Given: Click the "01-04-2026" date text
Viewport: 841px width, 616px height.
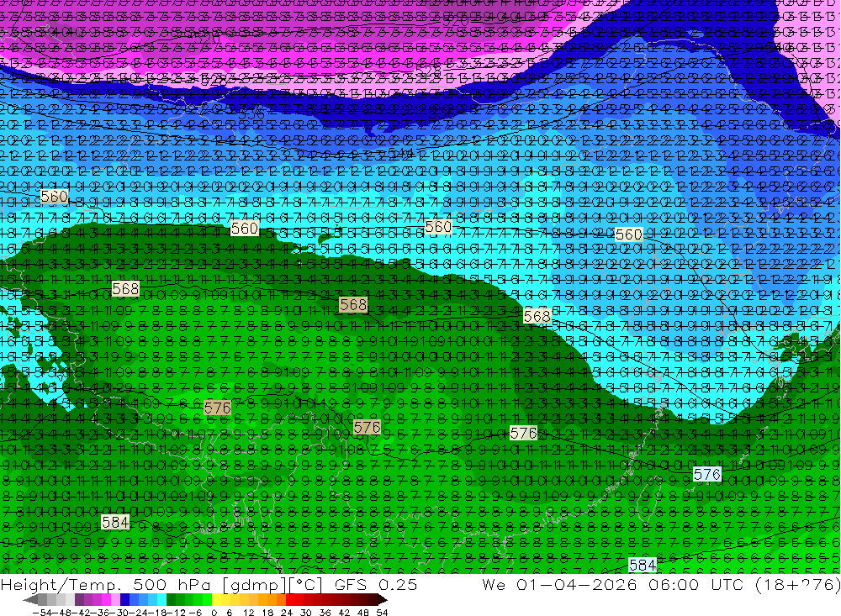Looking at the screenshot, I should pyautogui.click(x=577, y=584).
